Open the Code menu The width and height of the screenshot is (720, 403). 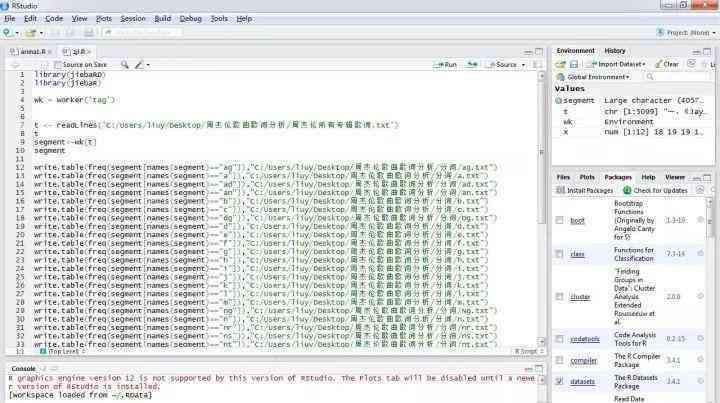54,18
